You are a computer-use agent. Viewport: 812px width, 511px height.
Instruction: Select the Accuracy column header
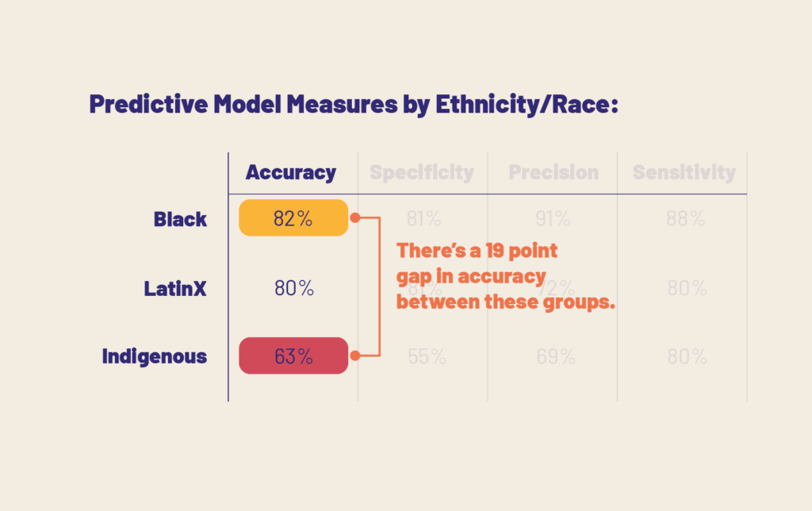291,173
